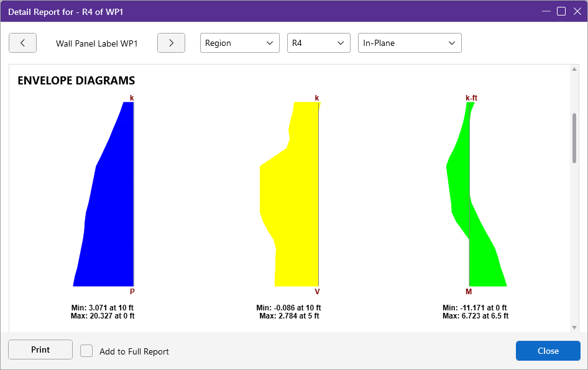Open the In-Plane dropdown

(409, 43)
